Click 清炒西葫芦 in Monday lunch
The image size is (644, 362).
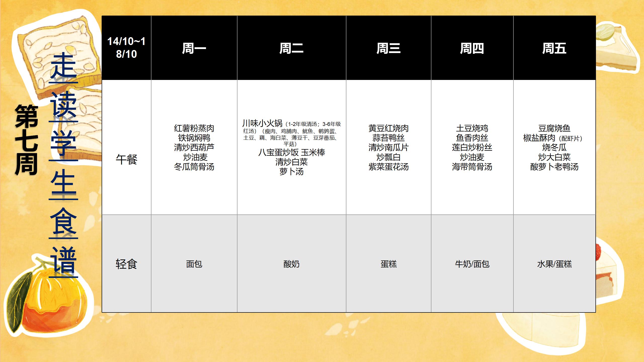194,147
